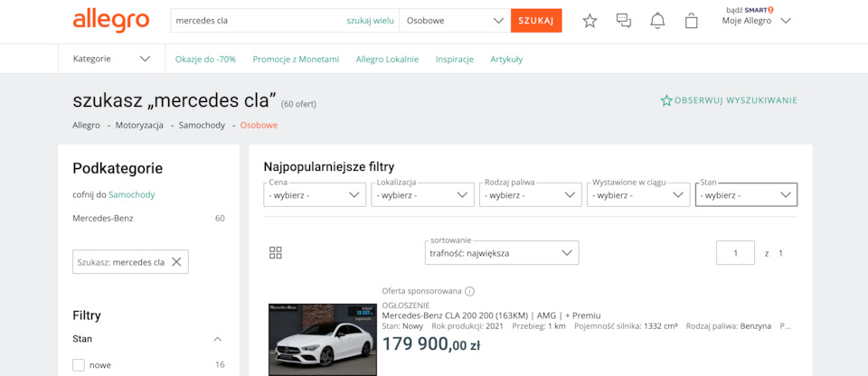Open notifications bell icon
Screen dimensions: 868x376
[x=657, y=21]
